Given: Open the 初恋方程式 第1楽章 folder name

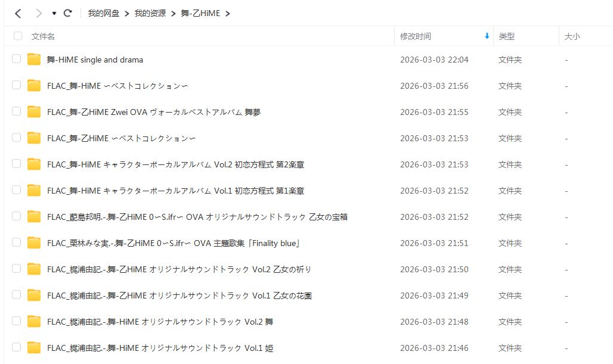Looking at the screenshot, I should tap(175, 191).
